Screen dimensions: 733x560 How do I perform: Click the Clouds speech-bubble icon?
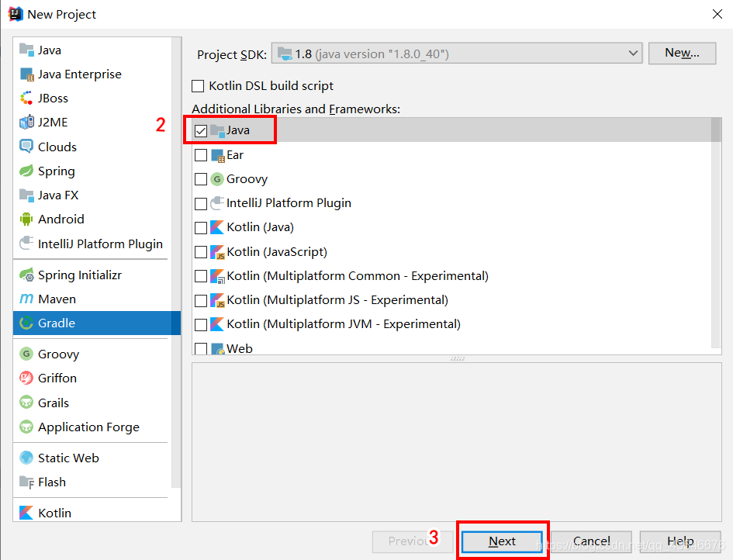pos(26,147)
